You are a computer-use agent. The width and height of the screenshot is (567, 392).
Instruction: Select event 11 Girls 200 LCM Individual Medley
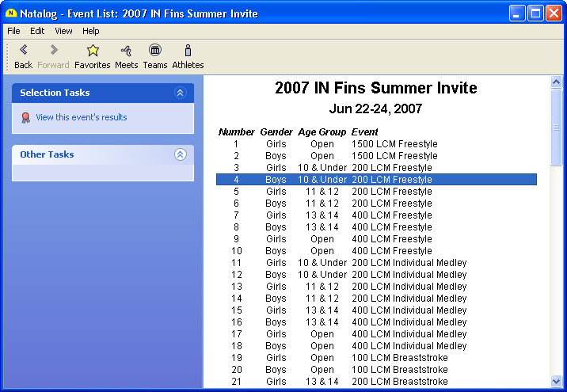pyautogui.click(x=376, y=263)
